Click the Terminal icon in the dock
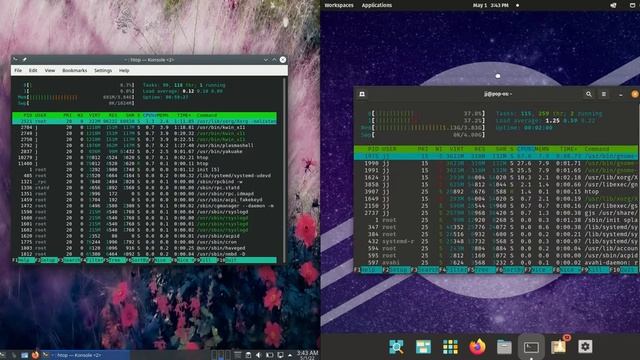 pos(531,347)
